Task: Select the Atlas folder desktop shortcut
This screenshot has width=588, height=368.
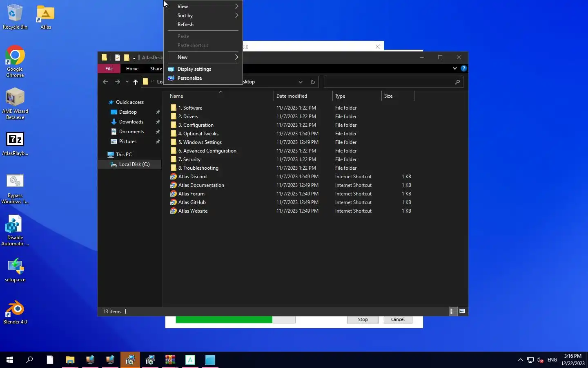Action: coord(46,17)
